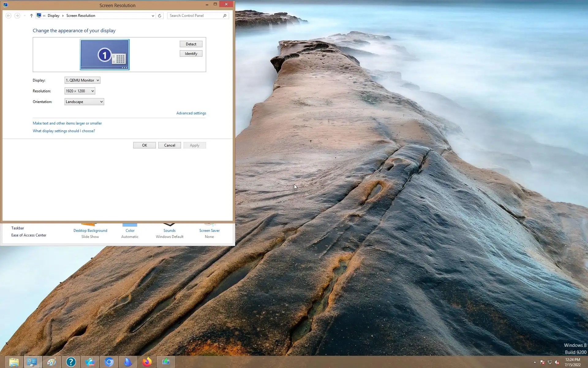
Task: Open Chromium browser from the taskbar
Action: click(109, 362)
